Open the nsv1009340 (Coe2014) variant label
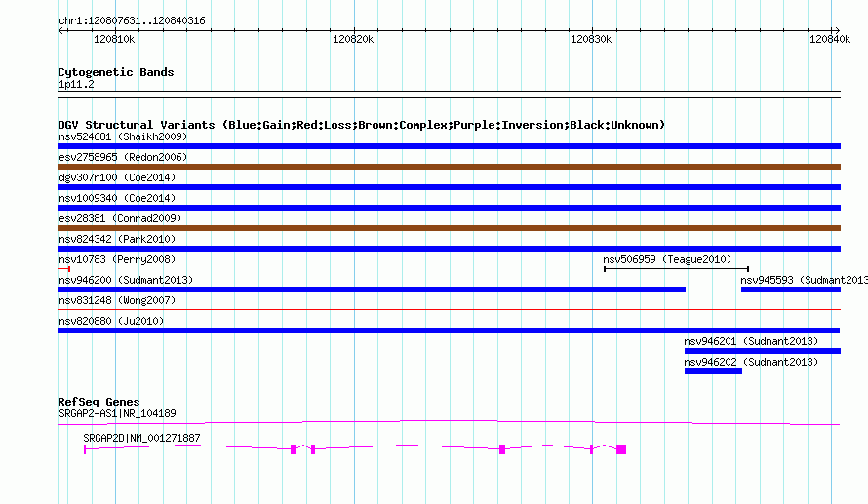Screen dimensions: 868x504 pyautogui.click(x=117, y=198)
